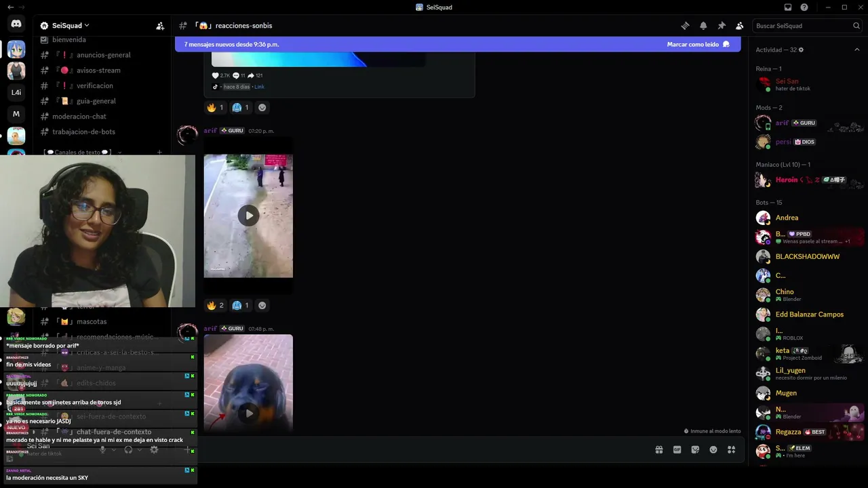Add channel to Canales de texto category
Screen dimensions: 868x488
pyautogui.click(x=159, y=152)
